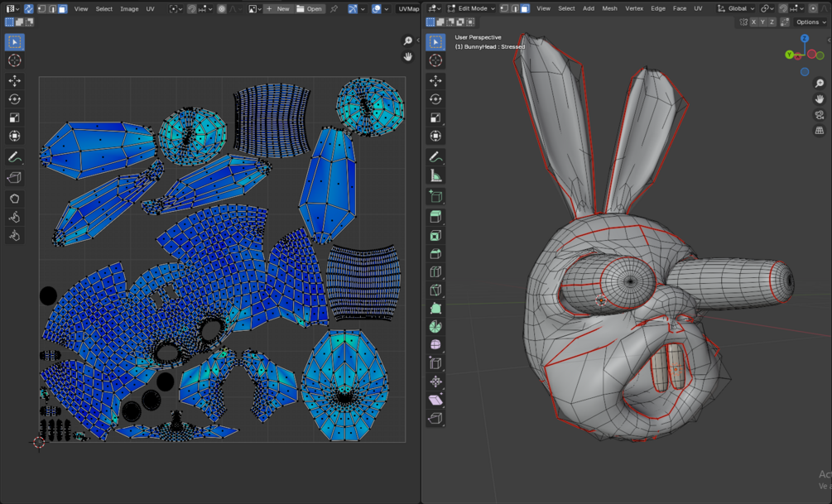Image resolution: width=832 pixels, height=504 pixels.
Task: Click the pan hand gizmo in 3D viewport
Action: tap(820, 99)
